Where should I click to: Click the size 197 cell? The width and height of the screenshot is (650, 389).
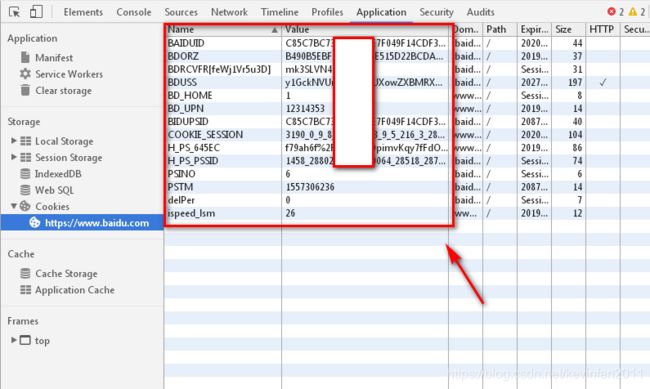[x=575, y=83]
